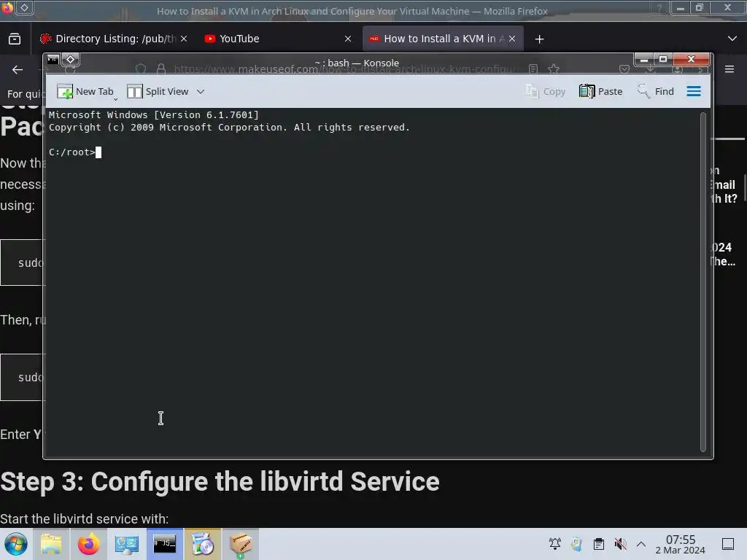Expand the Split View dropdown arrow
The height and width of the screenshot is (560, 747).
pos(201,91)
